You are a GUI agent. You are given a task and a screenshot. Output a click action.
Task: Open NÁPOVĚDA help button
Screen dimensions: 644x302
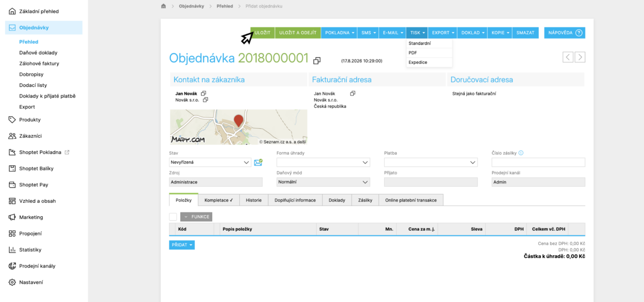(565, 33)
